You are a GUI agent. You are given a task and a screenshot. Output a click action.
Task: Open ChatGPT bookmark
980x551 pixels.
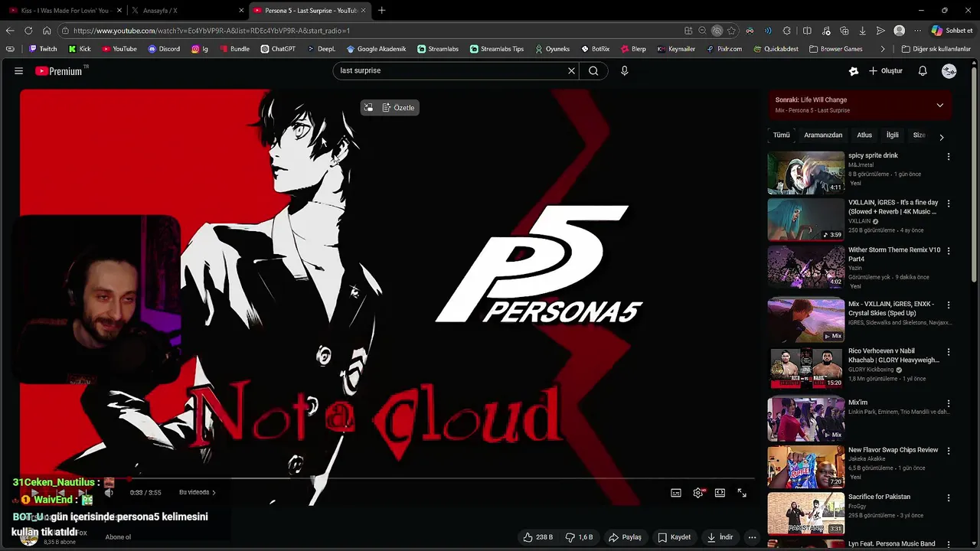[x=277, y=49]
